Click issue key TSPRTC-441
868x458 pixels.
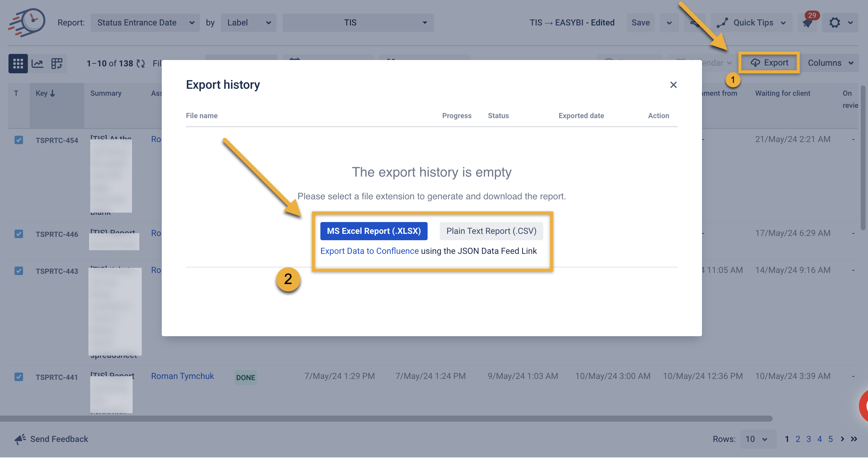tap(57, 377)
